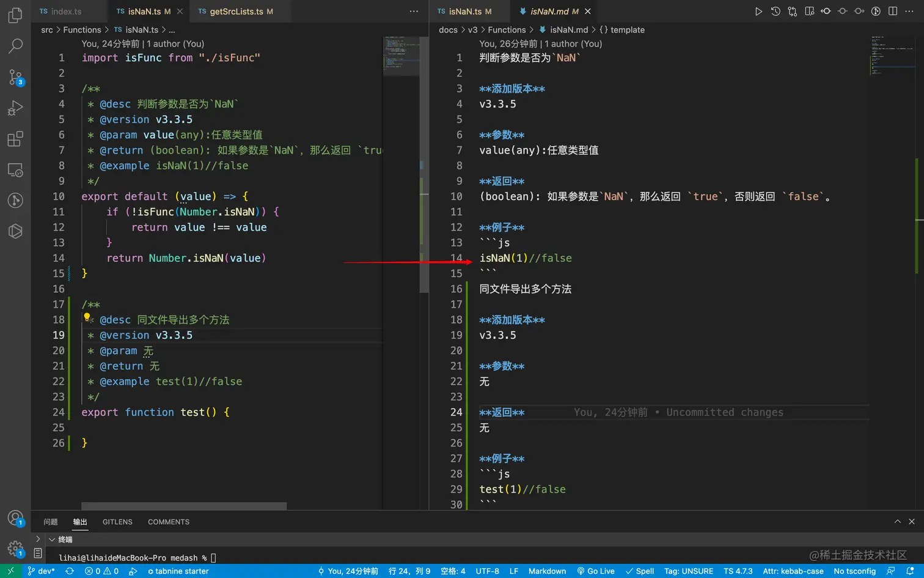Open the Markdown preview to the side icon
The width and height of the screenshot is (924, 578).
(809, 12)
